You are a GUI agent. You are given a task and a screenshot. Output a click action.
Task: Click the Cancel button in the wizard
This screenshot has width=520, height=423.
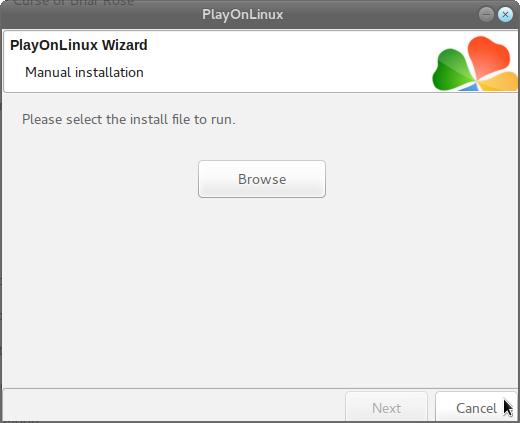pyautogui.click(x=476, y=407)
